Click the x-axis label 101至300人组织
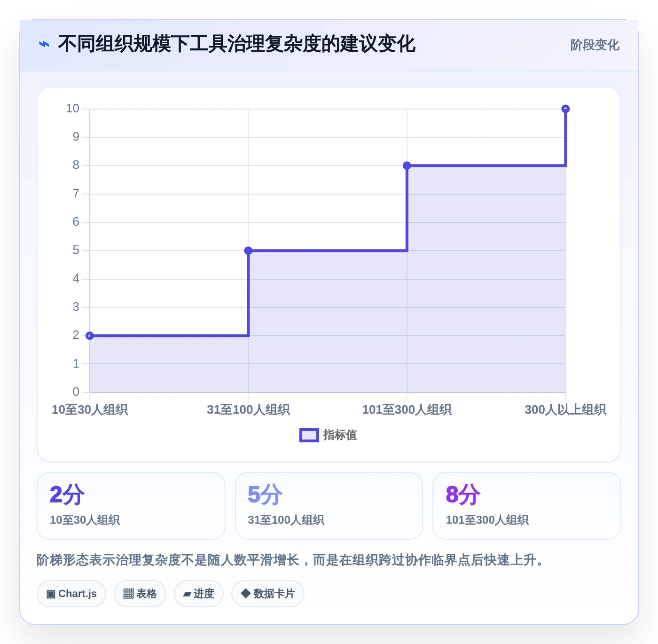This screenshot has width=658, height=644. point(407,410)
